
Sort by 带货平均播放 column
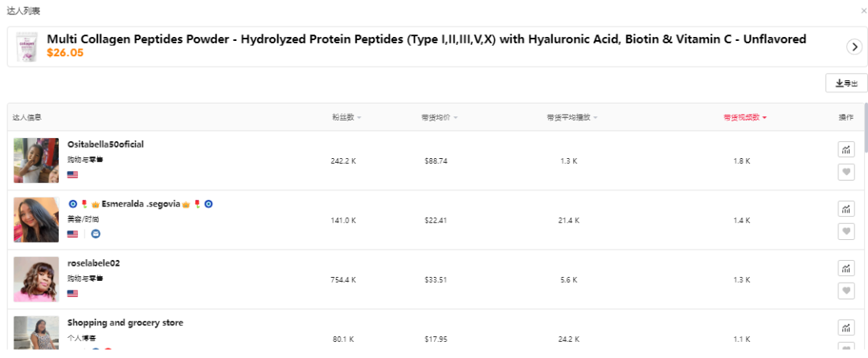tap(571, 117)
